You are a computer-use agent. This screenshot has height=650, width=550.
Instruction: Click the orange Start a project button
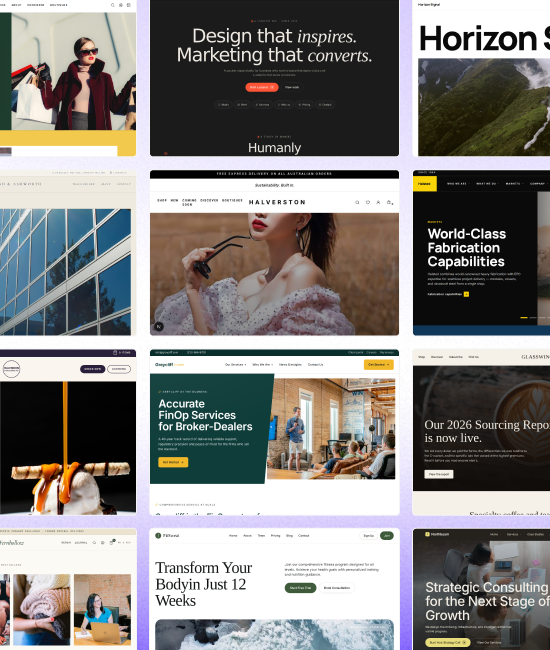pyautogui.click(x=262, y=87)
